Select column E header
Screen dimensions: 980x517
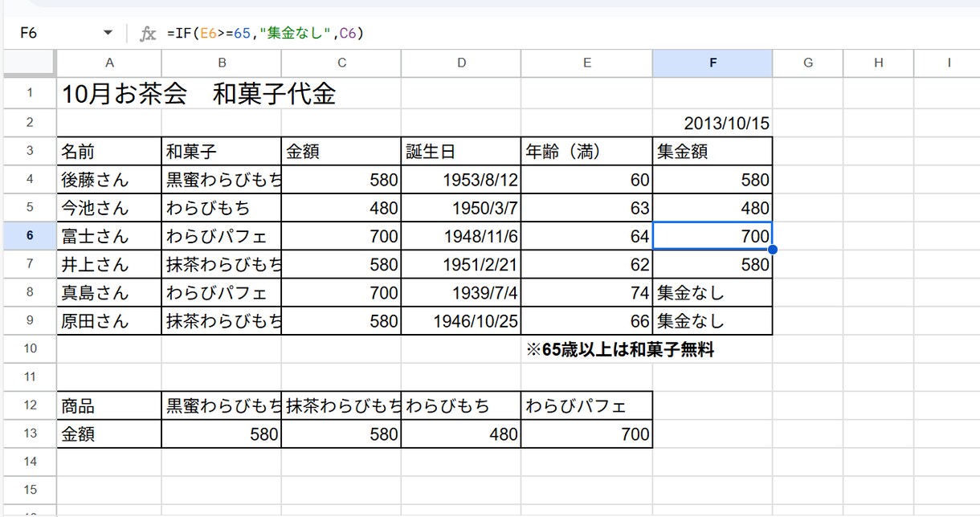[x=586, y=63]
